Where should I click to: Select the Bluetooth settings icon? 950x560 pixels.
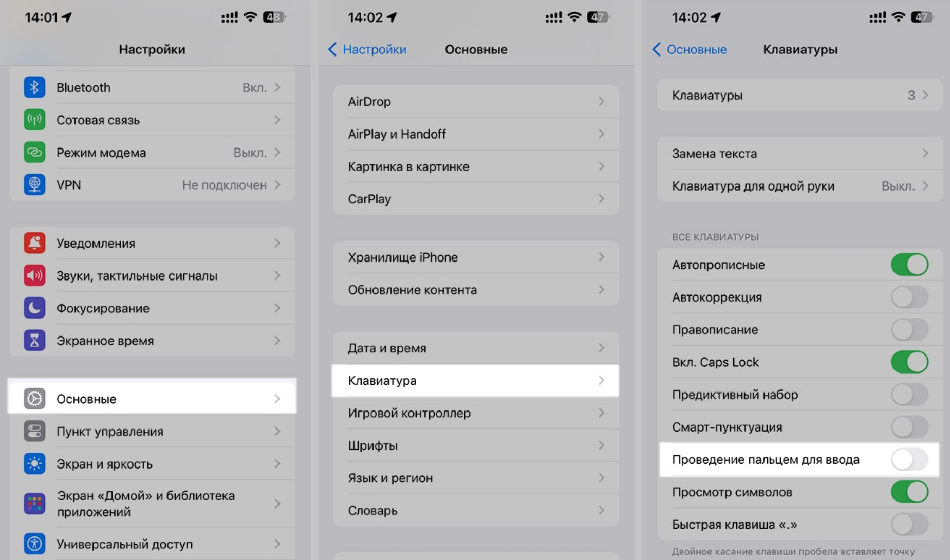[x=35, y=87]
